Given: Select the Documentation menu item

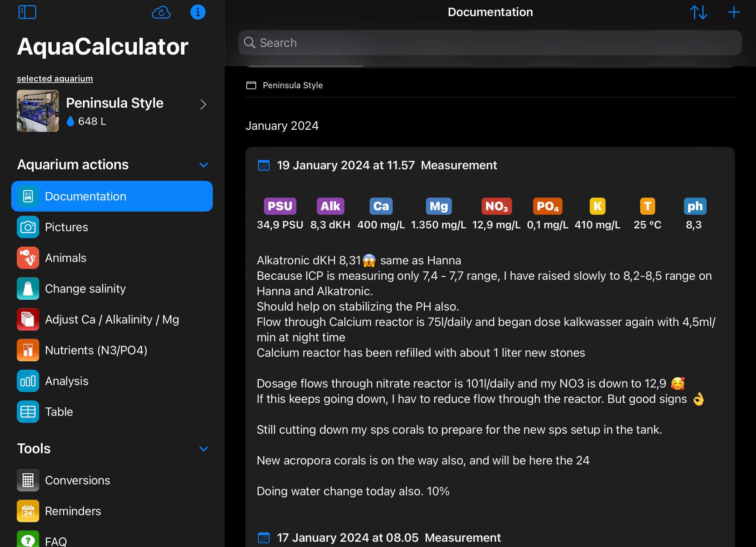Looking at the screenshot, I should coord(112,196).
